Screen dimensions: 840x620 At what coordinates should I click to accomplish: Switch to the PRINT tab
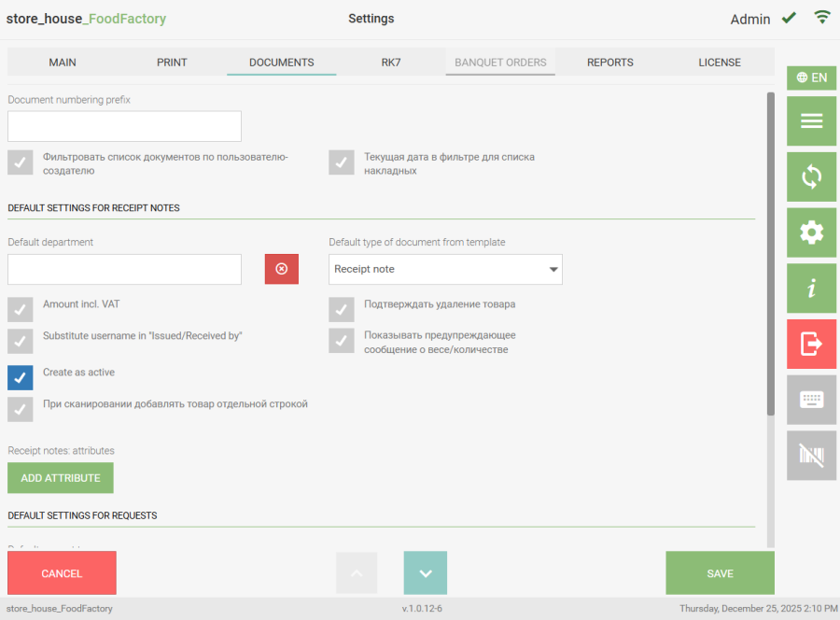click(172, 63)
